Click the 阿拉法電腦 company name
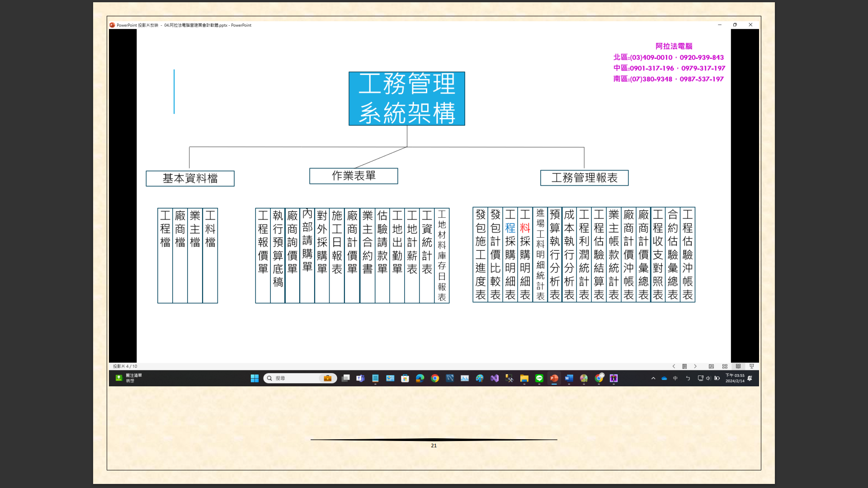 click(x=674, y=46)
